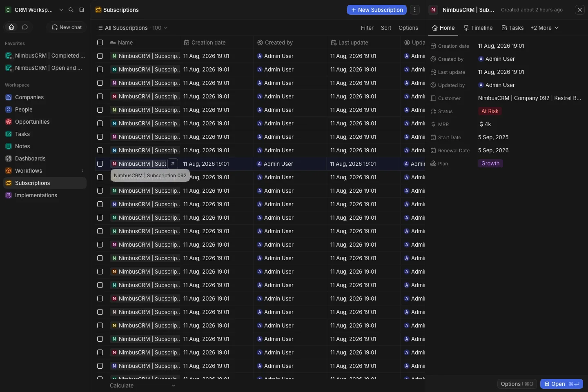Check the second subscription row checkbox
The width and height of the screenshot is (588, 392).
tap(100, 69)
